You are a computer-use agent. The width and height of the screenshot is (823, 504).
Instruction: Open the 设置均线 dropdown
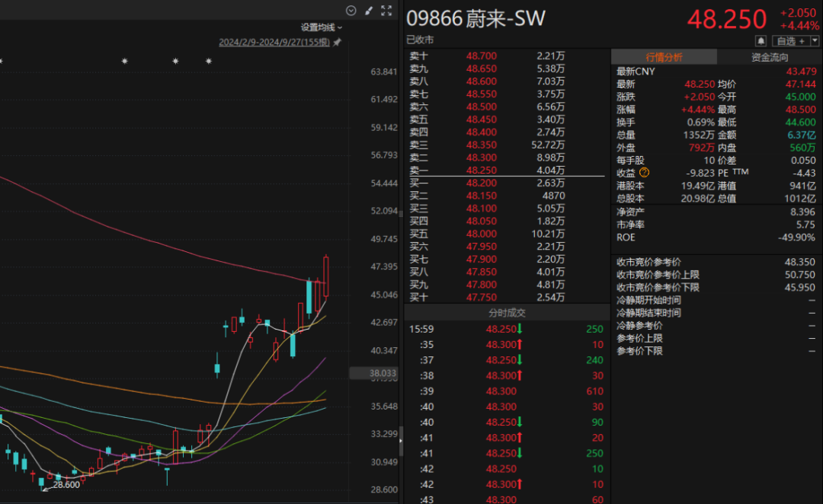[x=321, y=27]
